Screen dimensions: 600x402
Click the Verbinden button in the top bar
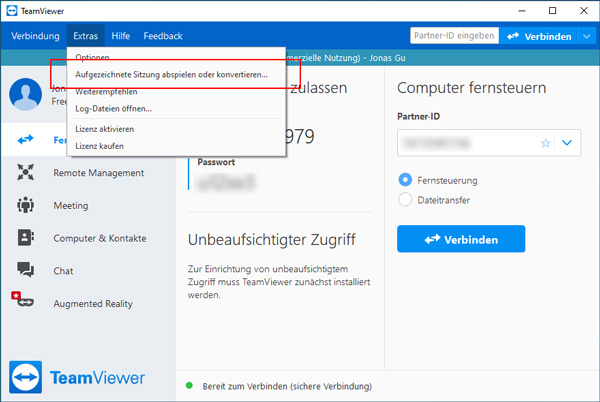click(539, 36)
